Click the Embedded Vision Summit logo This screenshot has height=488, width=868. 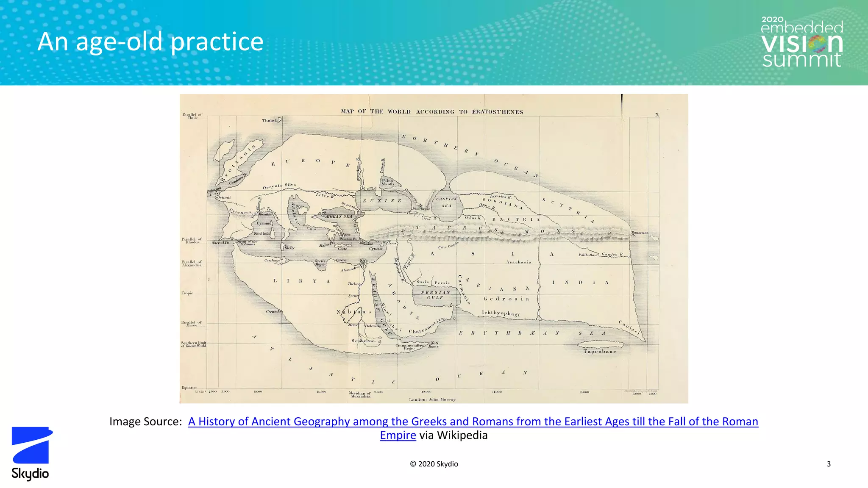(801, 42)
